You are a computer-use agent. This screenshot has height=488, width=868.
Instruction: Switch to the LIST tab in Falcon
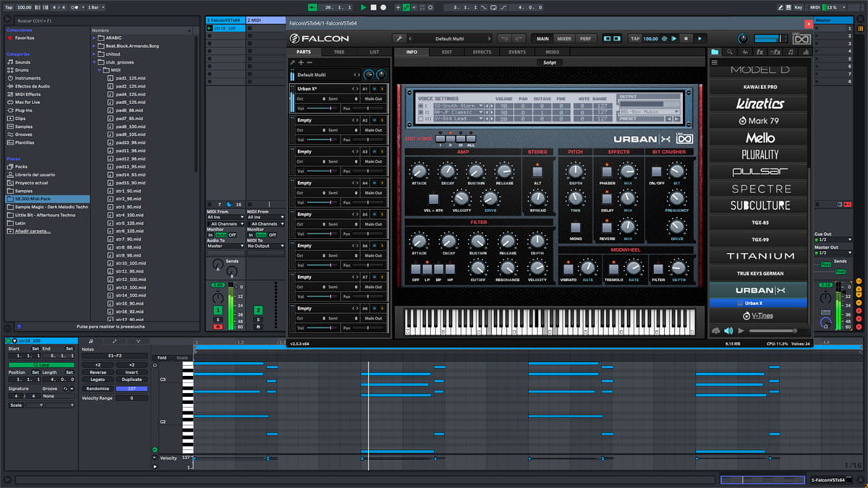(x=374, y=52)
